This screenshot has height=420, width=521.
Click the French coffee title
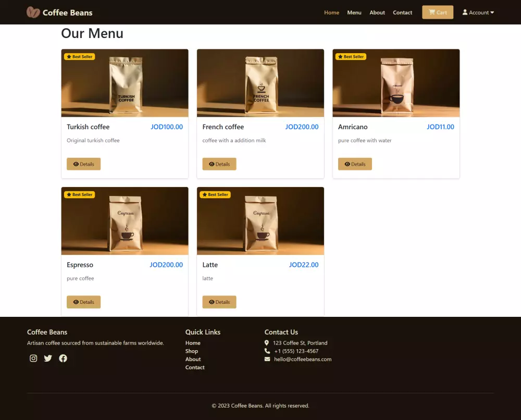(223, 127)
